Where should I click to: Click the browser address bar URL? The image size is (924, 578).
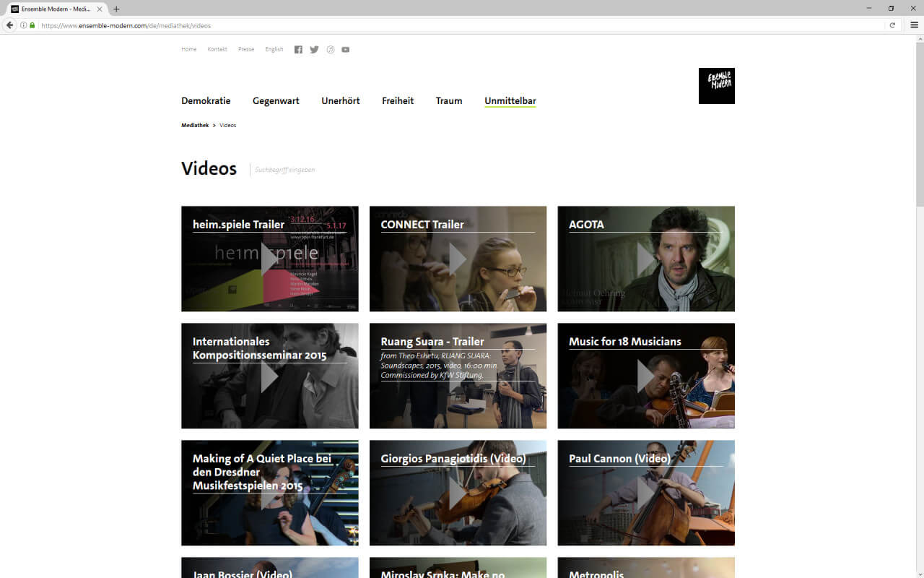pos(126,25)
